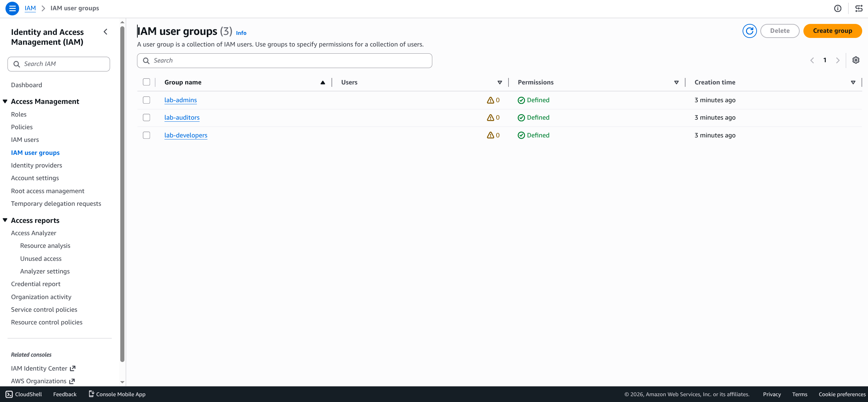
Task: Open Resource analysis in sidebar
Action: 45,246
